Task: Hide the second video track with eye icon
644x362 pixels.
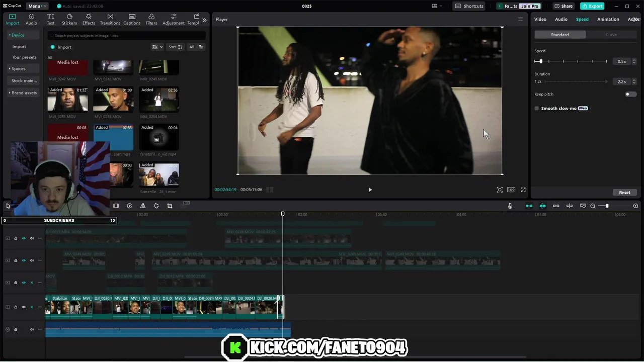Action: pos(24,260)
